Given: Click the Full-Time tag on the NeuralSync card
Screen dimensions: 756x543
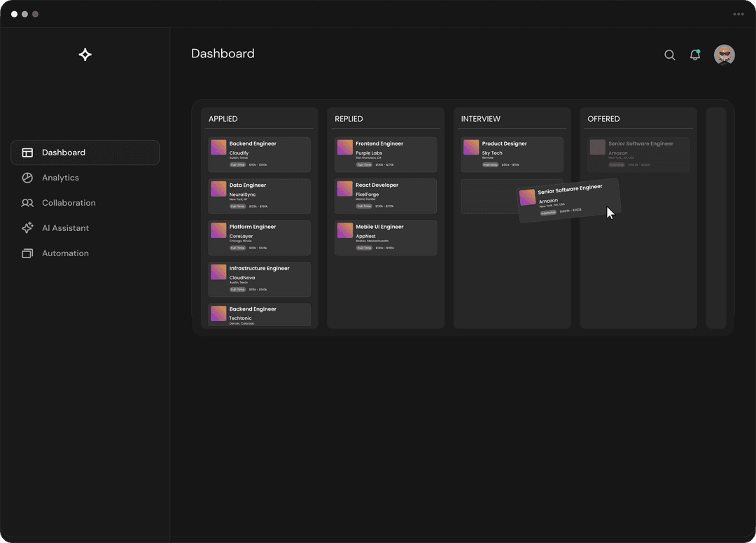Looking at the screenshot, I should tap(237, 206).
